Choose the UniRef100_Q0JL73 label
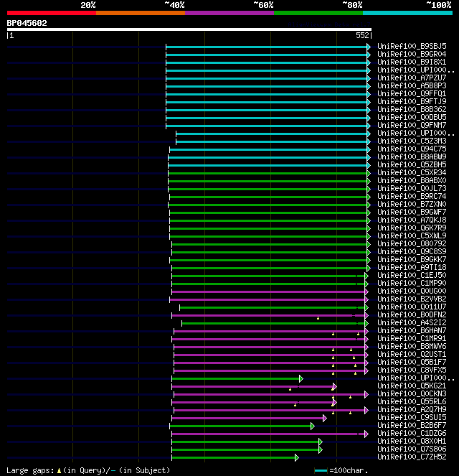This screenshot has width=459, height=476. click(x=412, y=188)
